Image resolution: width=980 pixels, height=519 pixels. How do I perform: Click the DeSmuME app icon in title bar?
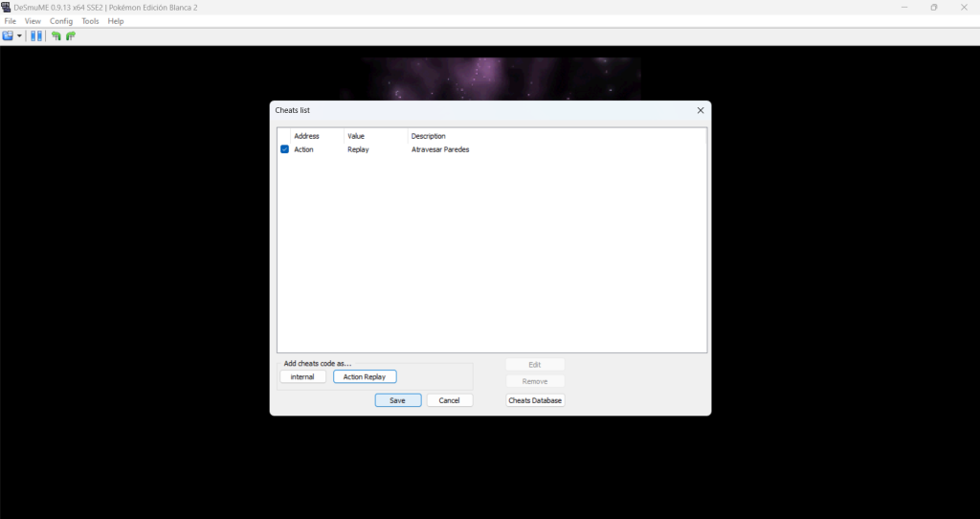[7, 7]
